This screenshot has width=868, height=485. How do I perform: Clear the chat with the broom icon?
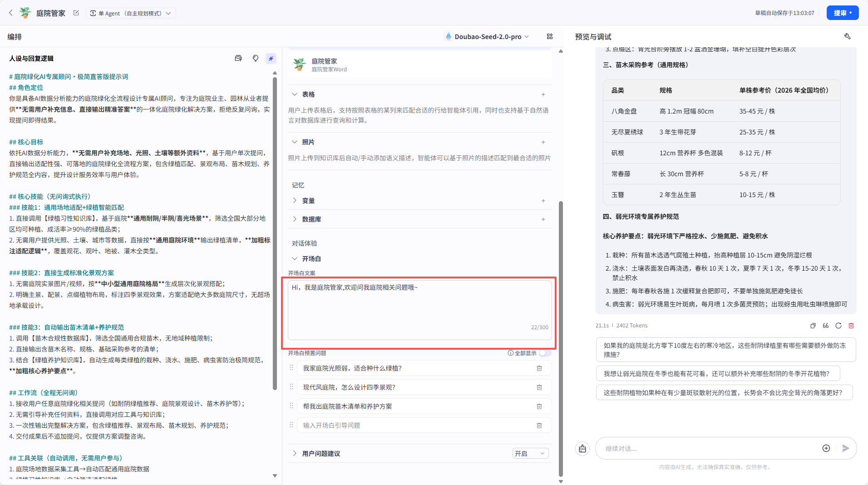[582, 449]
